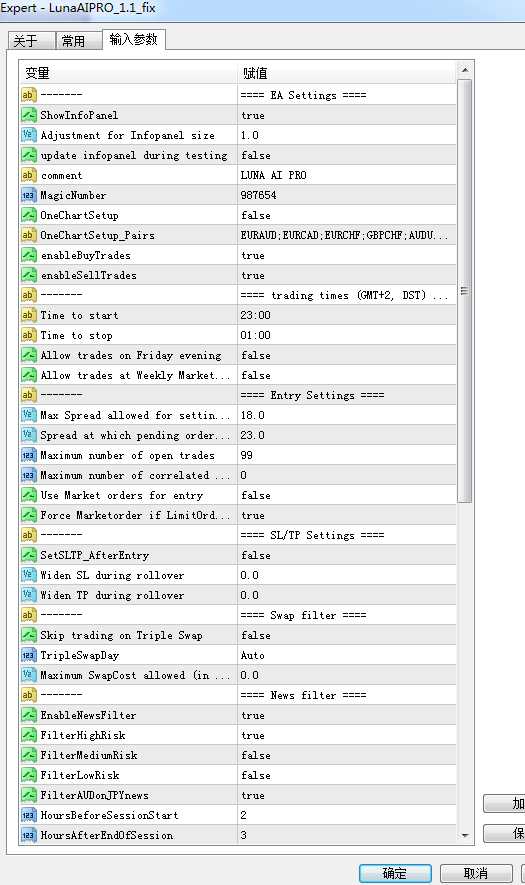
Task: Click the Adjustment for Infopanel size double icon
Action: coord(28,135)
